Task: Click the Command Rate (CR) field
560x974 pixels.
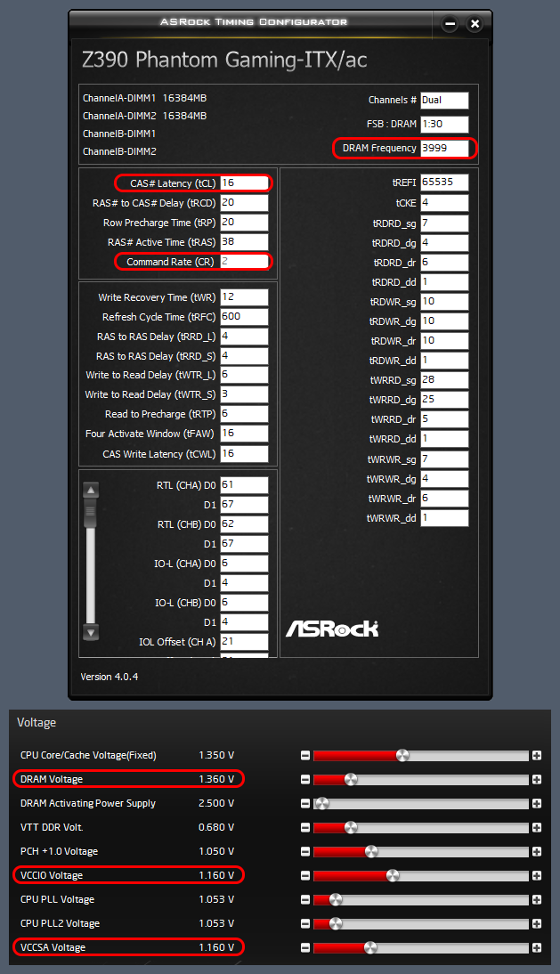Action: point(244,262)
